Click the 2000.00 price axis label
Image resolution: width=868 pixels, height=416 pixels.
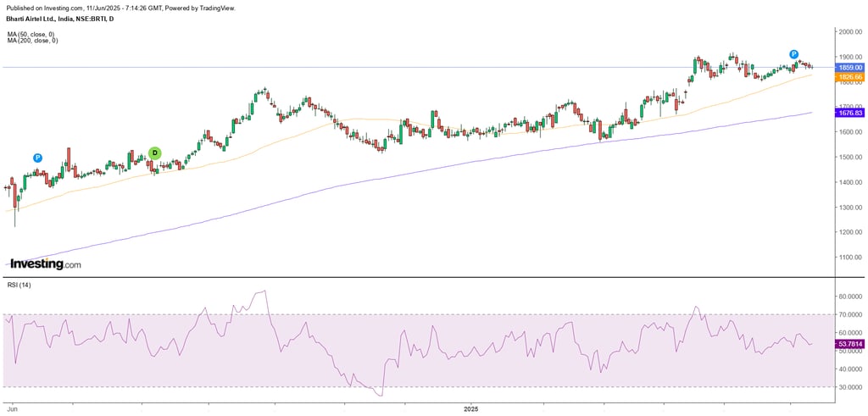tap(851, 32)
